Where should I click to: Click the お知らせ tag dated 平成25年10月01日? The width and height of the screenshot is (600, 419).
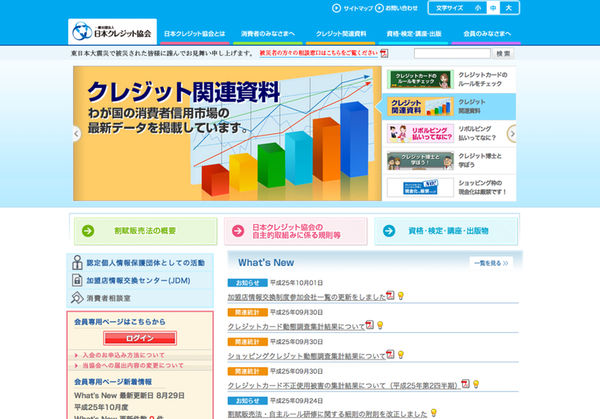click(x=248, y=283)
